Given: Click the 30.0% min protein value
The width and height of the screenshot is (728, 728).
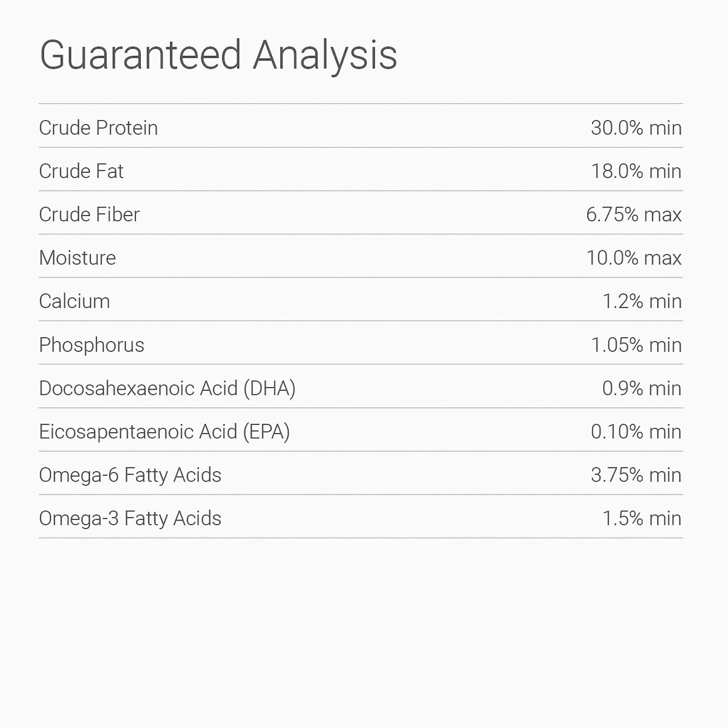Looking at the screenshot, I should [x=636, y=128].
